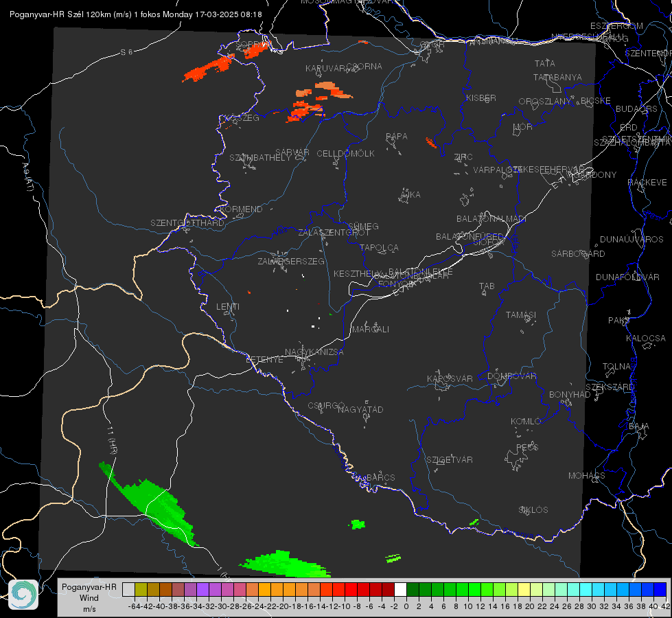The width and height of the screenshot is (672, 618).
Task: Click the bright green echo at bottom edge
Action: tap(285, 564)
